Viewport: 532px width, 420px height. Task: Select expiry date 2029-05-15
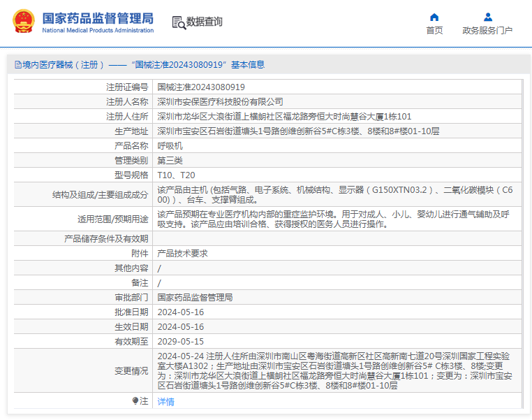pyautogui.click(x=181, y=342)
